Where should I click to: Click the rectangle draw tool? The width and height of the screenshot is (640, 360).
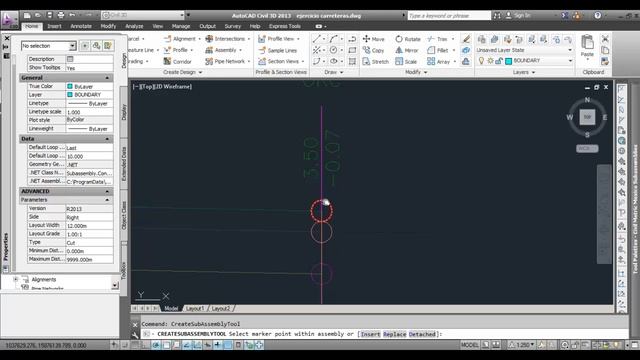point(352,50)
